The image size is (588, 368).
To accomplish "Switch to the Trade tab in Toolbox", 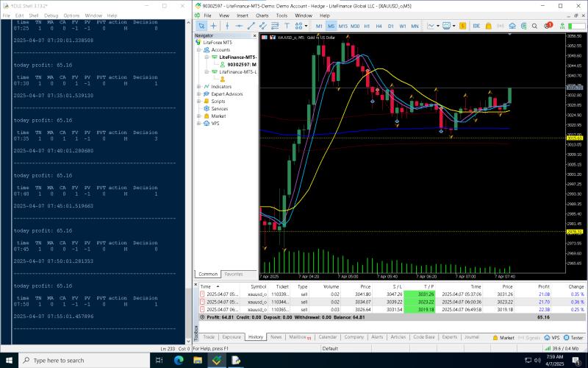I will pyautogui.click(x=209, y=337).
